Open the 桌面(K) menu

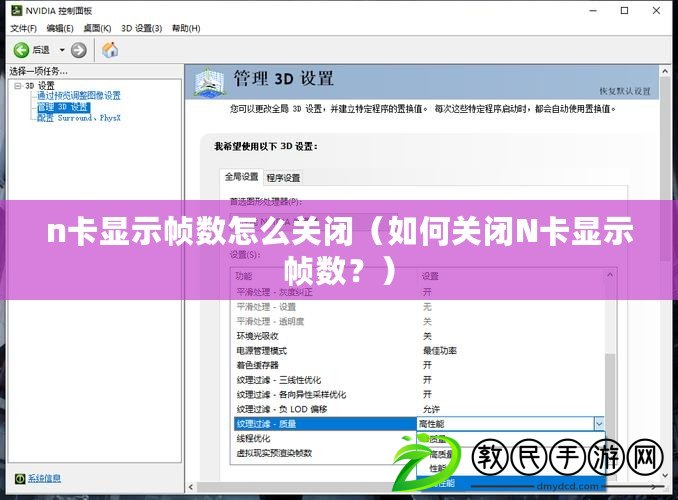point(97,29)
